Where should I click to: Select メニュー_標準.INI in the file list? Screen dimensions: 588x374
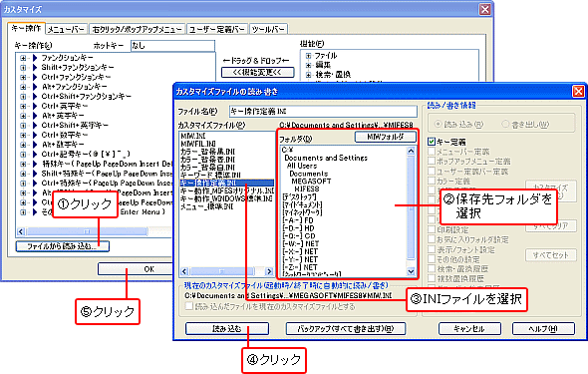(207, 206)
